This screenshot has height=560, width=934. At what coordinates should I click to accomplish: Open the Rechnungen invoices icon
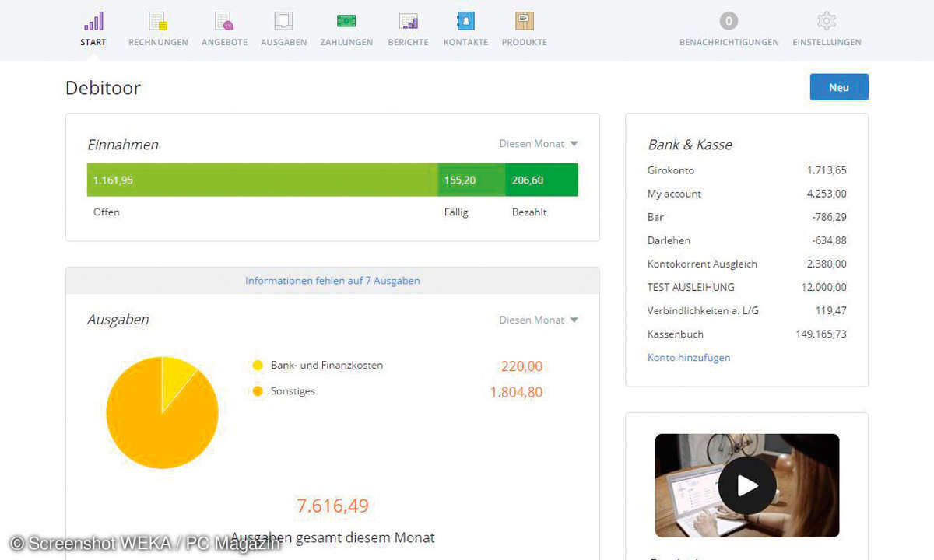coord(158,21)
